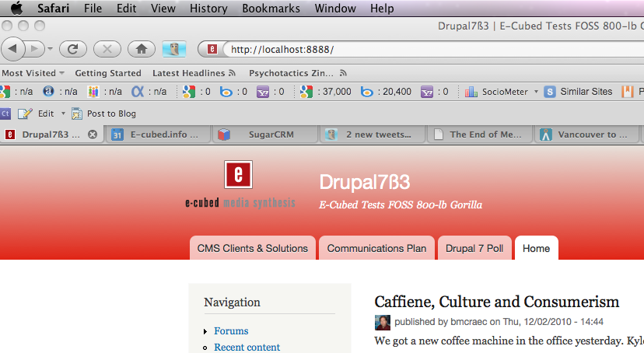This screenshot has height=353, width=644.
Task: Open the Caffiene, Culture and Consumerism article
Action: tap(496, 302)
